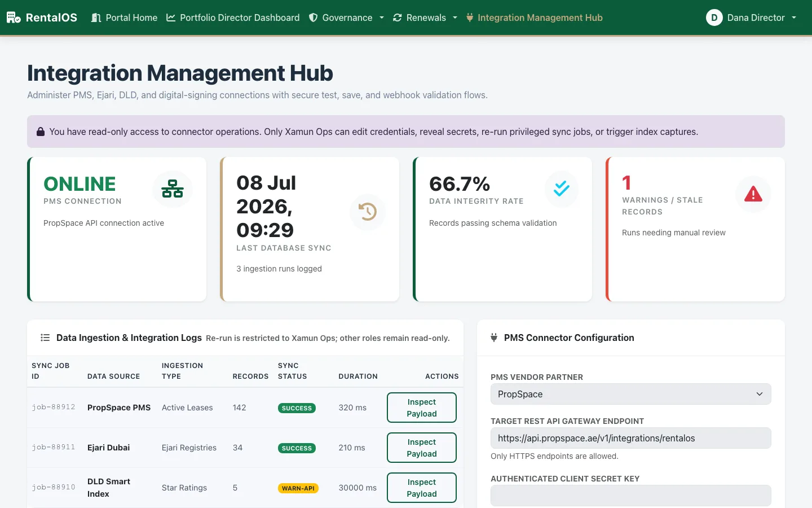The height and width of the screenshot is (508, 812).
Task: Click the SUCCESS badge for job-88911
Action: coord(297,448)
